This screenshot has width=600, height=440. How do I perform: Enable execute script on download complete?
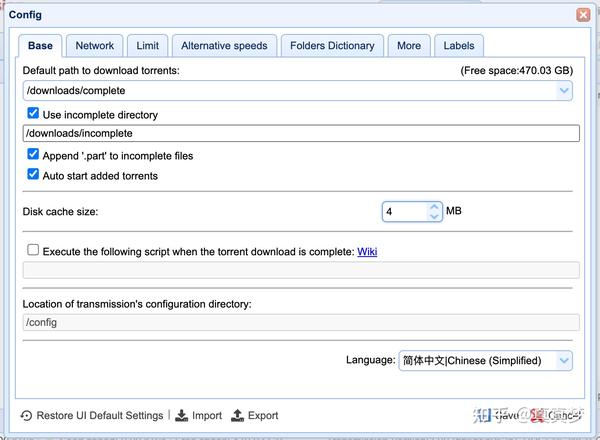tap(33, 251)
